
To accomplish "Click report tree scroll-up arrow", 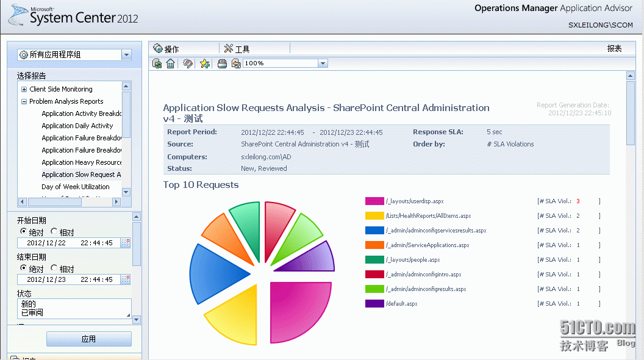I will click(x=126, y=86).
